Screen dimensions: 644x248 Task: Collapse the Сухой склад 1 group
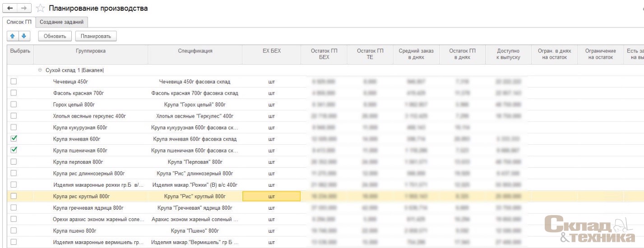[x=40, y=70]
